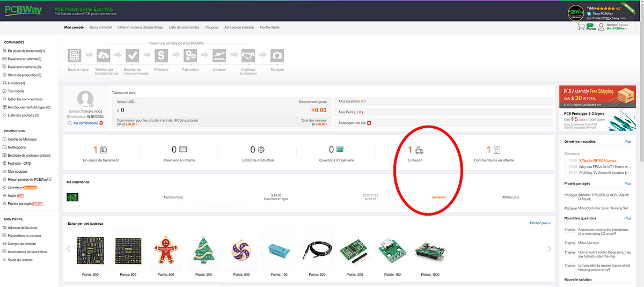
Task: Click the orange Livraison order status
Action: (x=439, y=197)
